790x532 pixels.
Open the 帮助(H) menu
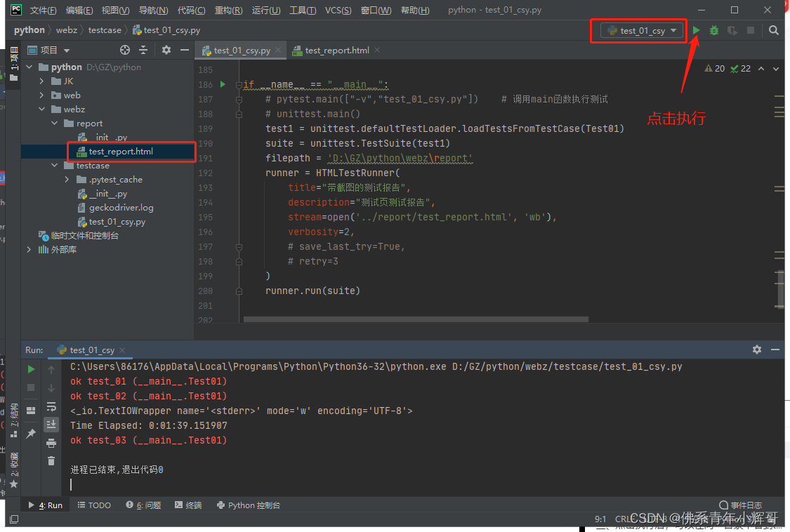tap(415, 10)
